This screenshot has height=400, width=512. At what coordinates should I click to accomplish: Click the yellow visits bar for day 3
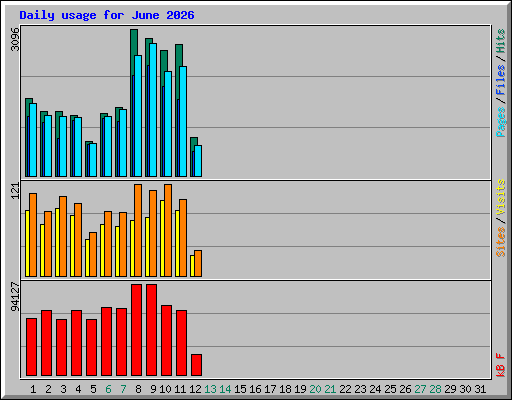57,242
